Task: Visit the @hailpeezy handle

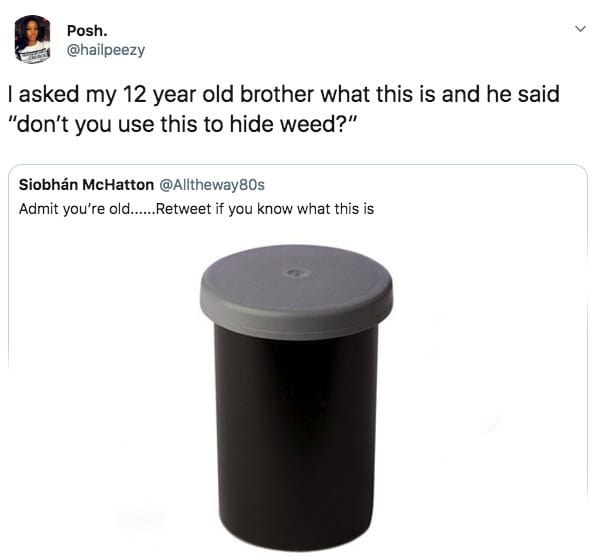Action: tap(106, 50)
